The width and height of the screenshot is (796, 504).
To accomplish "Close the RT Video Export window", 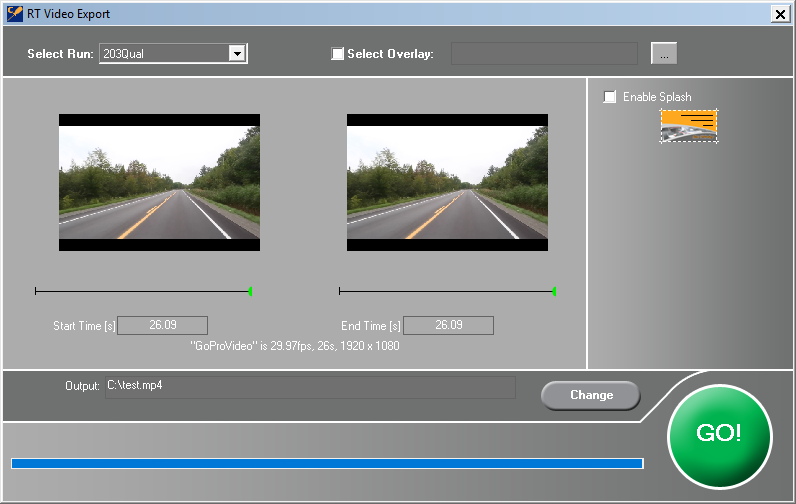I will 780,14.
